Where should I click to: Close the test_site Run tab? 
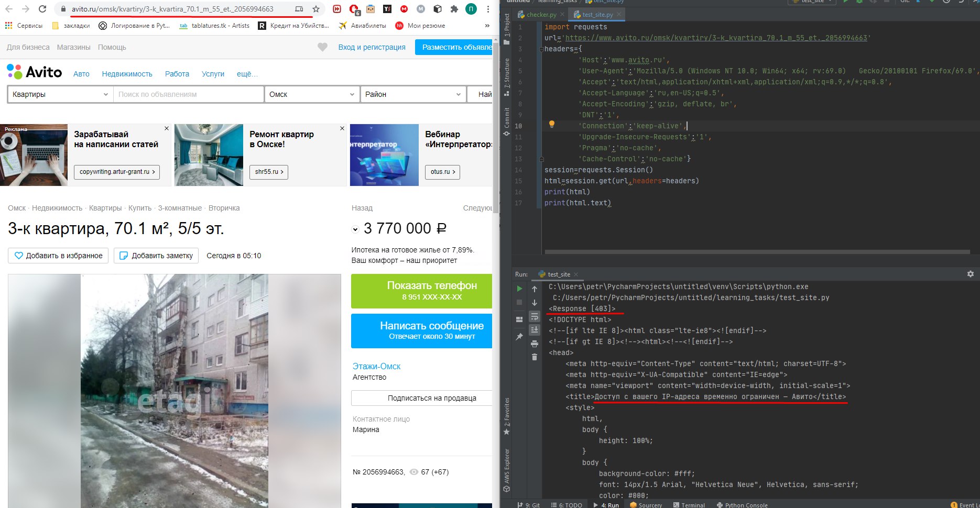pos(576,274)
